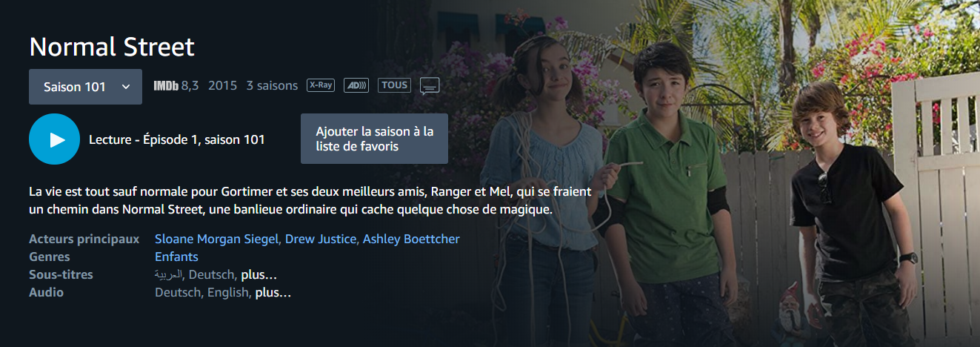Open actor Sloane Morgan Siegel's page

click(217, 239)
